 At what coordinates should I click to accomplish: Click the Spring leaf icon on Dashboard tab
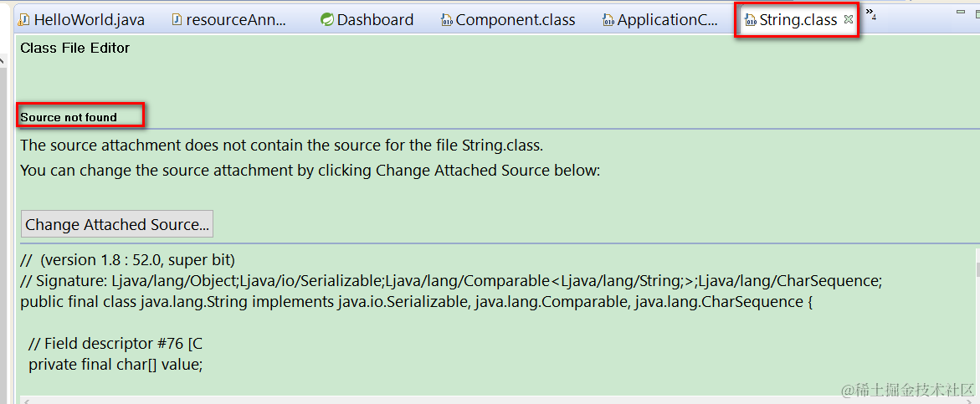click(x=327, y=20)
